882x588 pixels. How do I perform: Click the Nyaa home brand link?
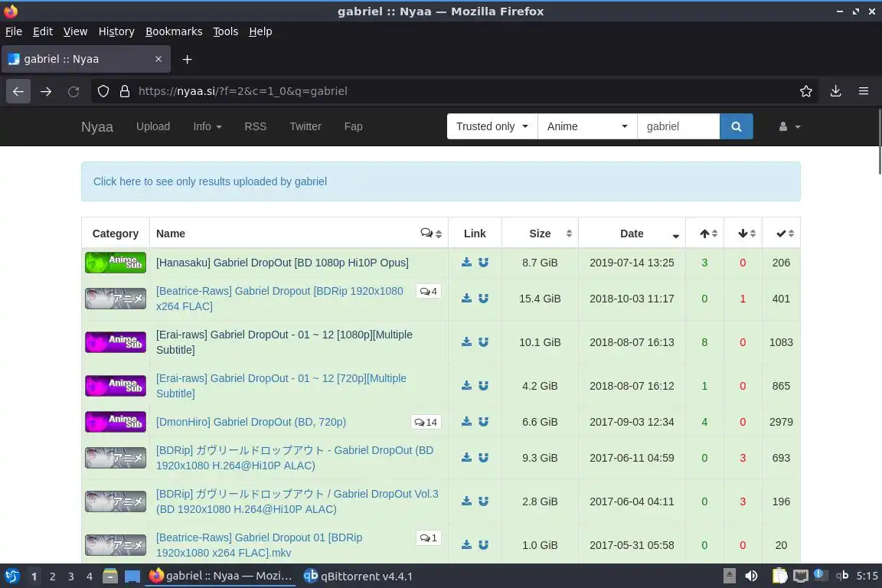tap(96, 127)
